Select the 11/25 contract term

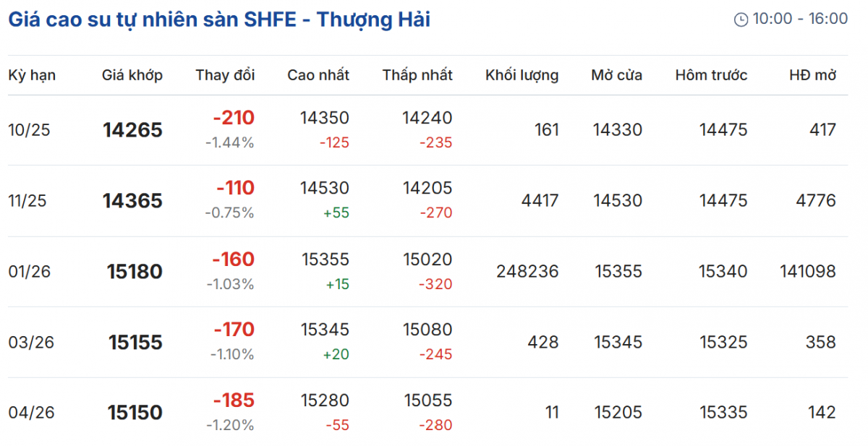tap(27, 201)
